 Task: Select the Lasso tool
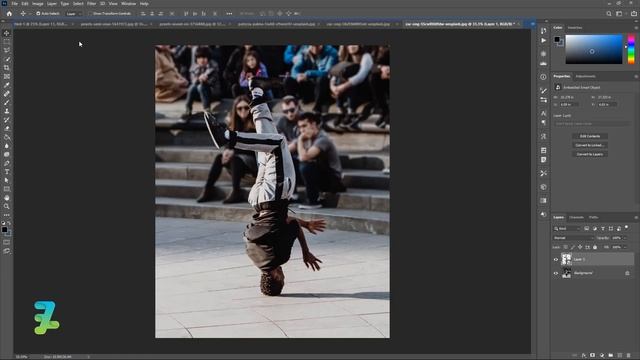point(7,50)
